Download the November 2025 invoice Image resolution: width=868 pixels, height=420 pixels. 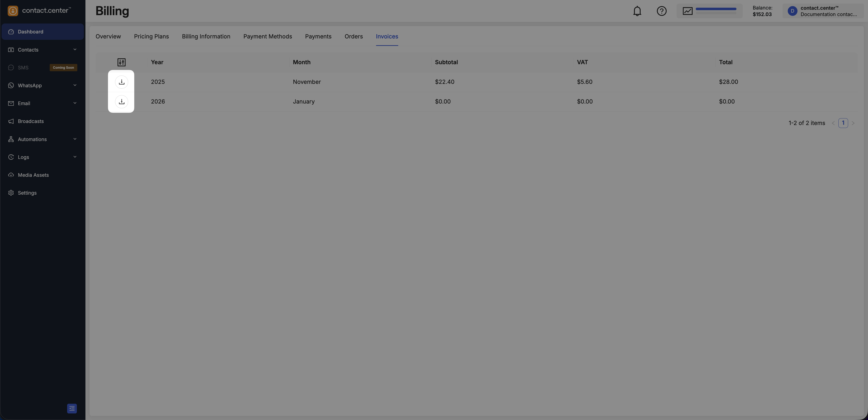point(121,82)
